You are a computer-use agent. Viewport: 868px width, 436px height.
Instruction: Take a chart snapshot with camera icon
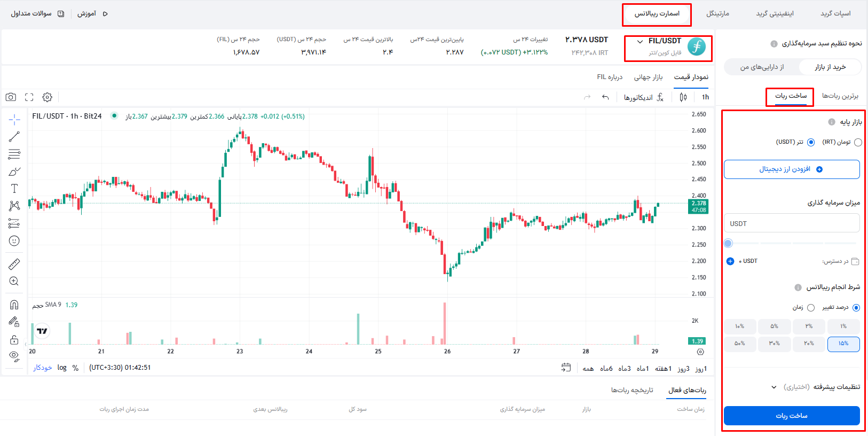click(11, 97)
